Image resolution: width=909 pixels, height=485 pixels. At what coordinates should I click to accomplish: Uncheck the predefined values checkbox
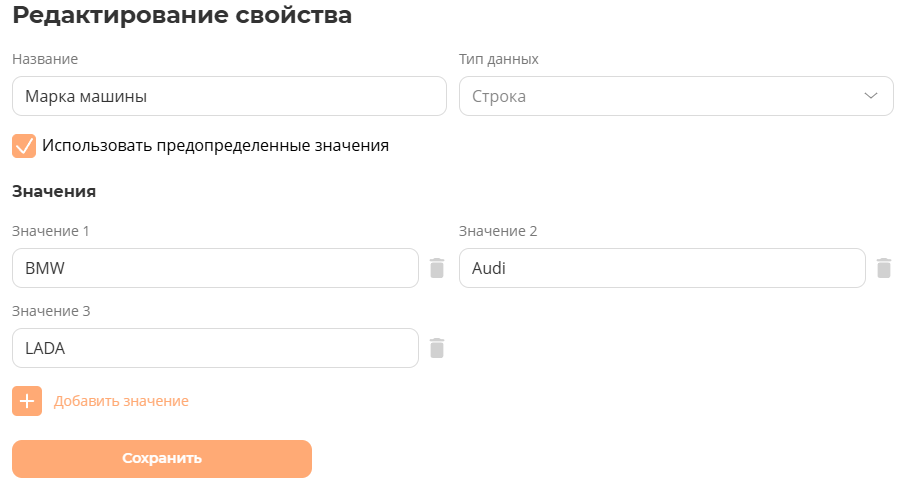click(x=24, y=146)
